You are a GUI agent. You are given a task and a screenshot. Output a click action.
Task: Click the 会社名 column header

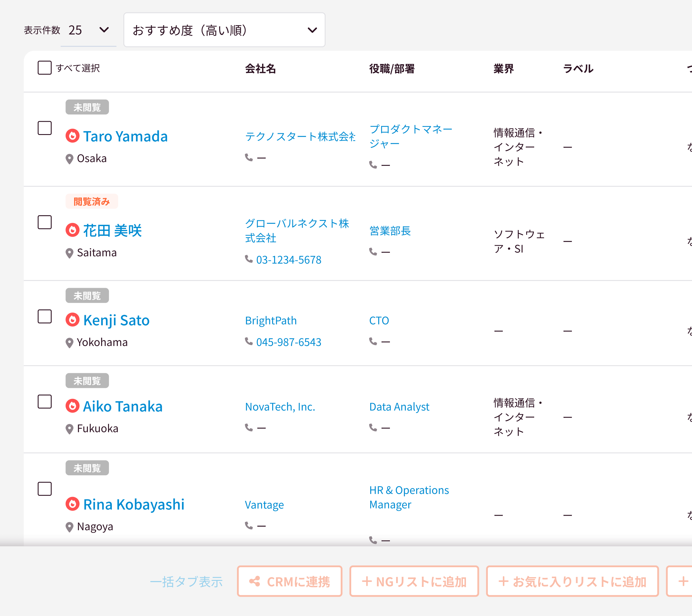click(x=260, y=69)
